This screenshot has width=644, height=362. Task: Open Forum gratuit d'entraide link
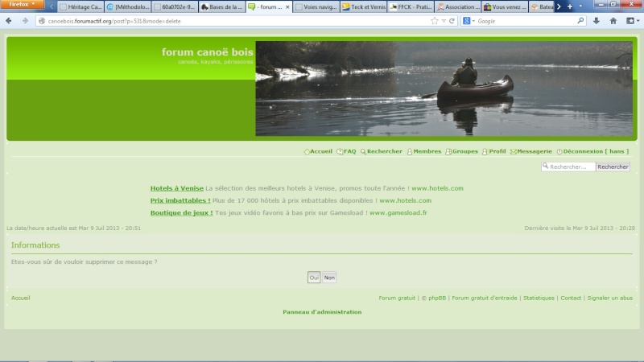pyautogui.click(x=485, y=298)
